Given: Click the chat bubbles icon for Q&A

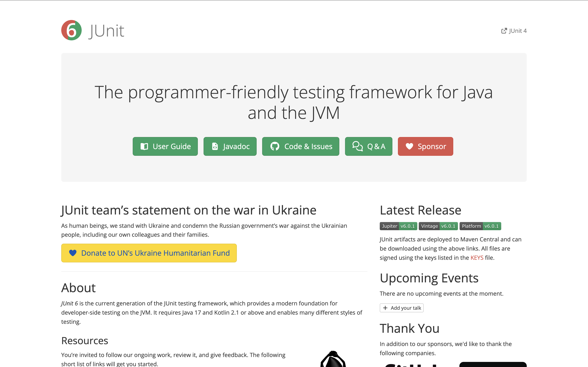Looking at the screenshot, I should [x=357, y=146].
